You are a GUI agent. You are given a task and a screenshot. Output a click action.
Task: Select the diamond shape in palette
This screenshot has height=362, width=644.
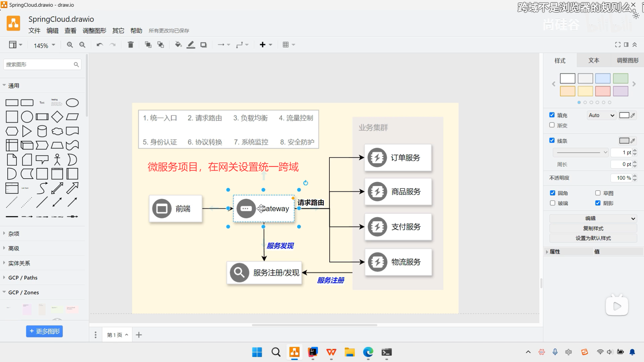point(57,117)
